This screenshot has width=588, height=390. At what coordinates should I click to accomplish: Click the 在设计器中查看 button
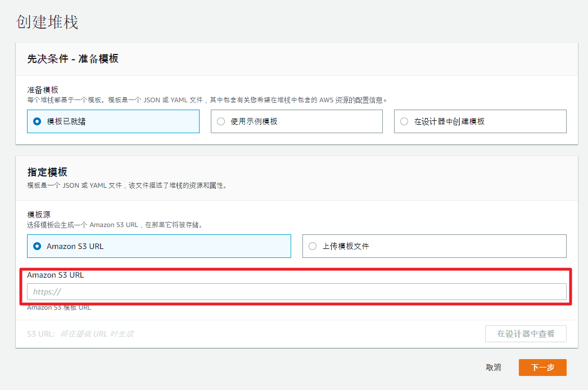pyautogui.click(x=526, y=334)
